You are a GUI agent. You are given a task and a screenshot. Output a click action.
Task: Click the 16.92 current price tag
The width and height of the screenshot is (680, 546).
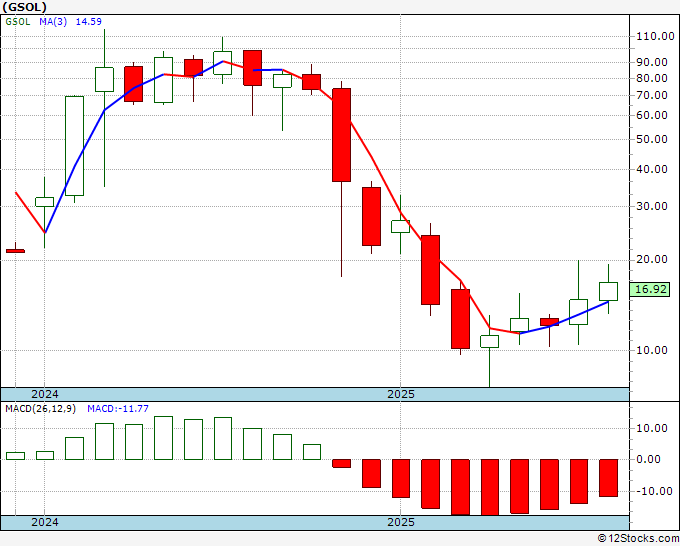click(650, 289)
